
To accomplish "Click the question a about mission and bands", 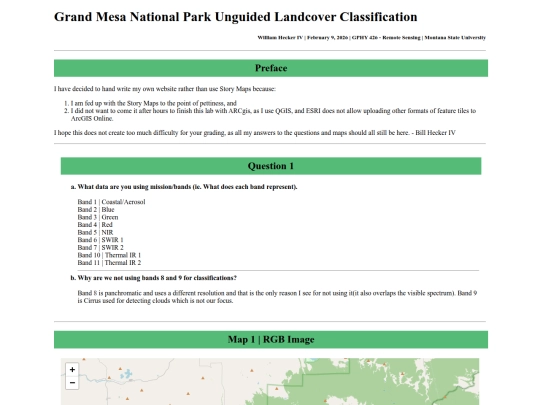I will 184,187.
